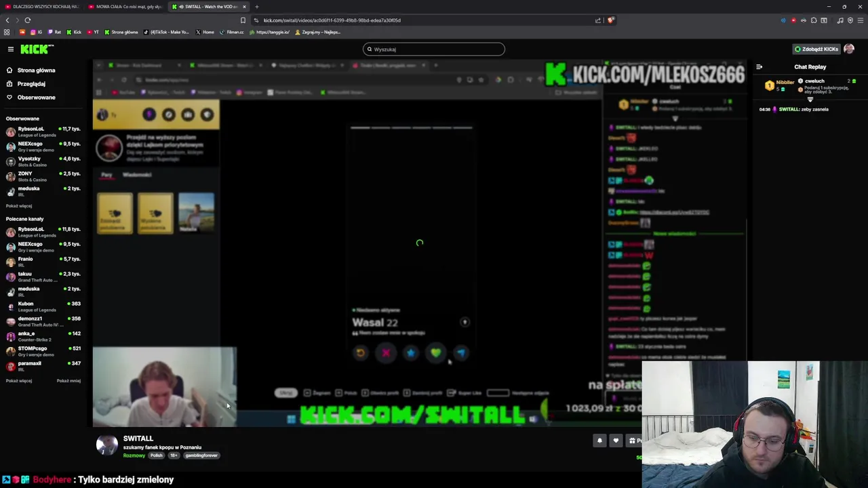Click the heart follow icon
Screen dimensions: 868x488
(x=616, y=441)
